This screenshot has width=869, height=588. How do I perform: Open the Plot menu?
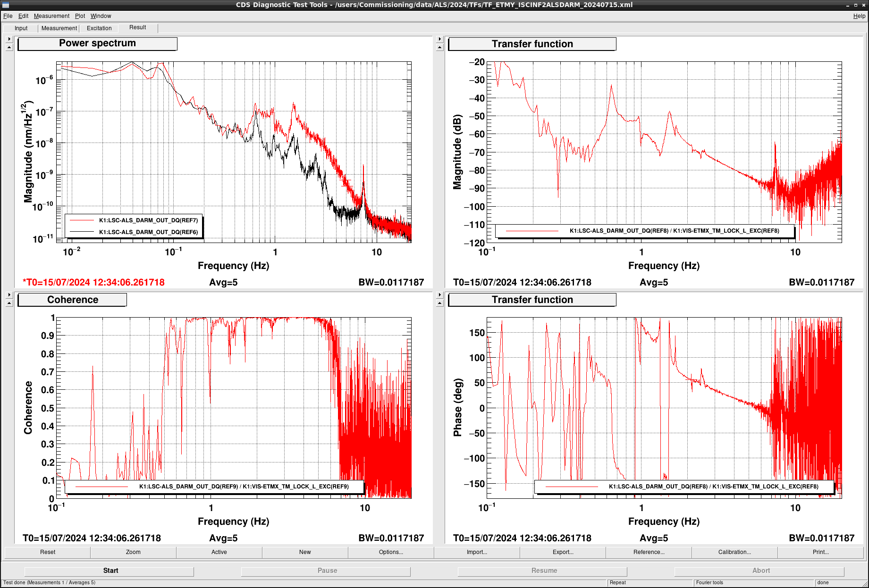tap(80, 16)
